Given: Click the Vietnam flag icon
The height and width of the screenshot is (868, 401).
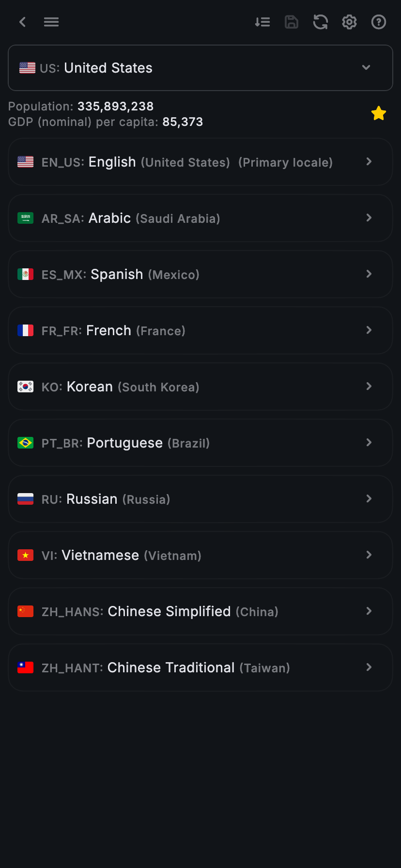Looking at the screenshot, I should tap(26, 555).
